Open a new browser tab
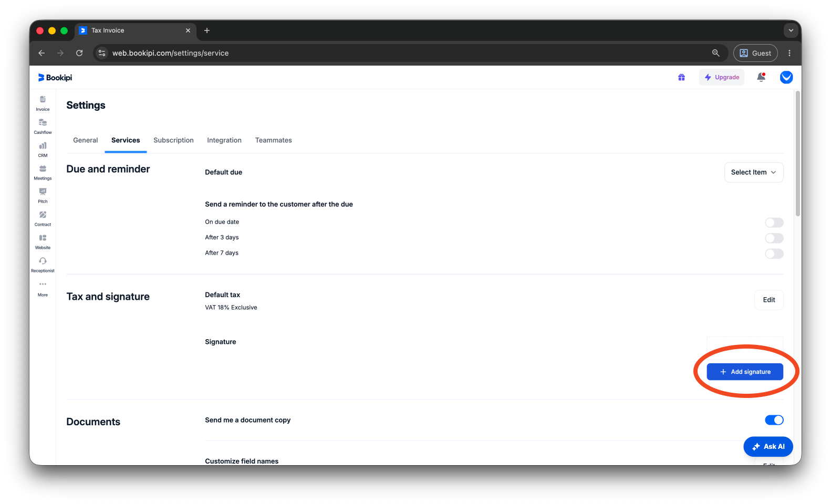 coord(207,30)
